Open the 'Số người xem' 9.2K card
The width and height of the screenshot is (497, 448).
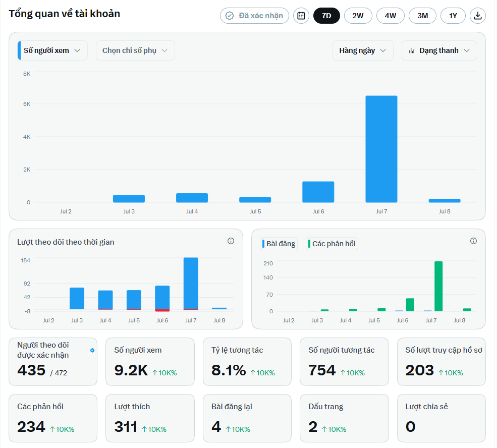coord(150,362)
